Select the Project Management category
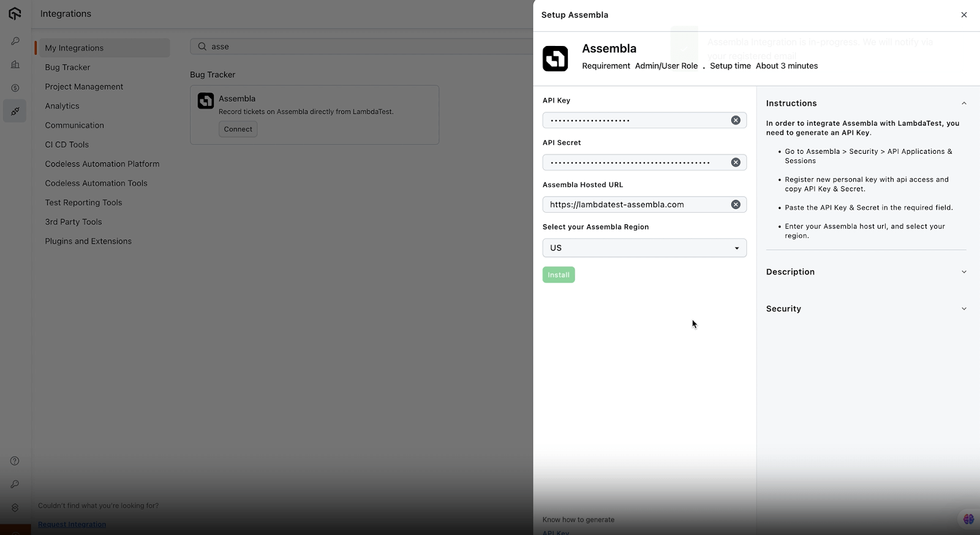This screenshot has width=980, height=535. [84, 86]
